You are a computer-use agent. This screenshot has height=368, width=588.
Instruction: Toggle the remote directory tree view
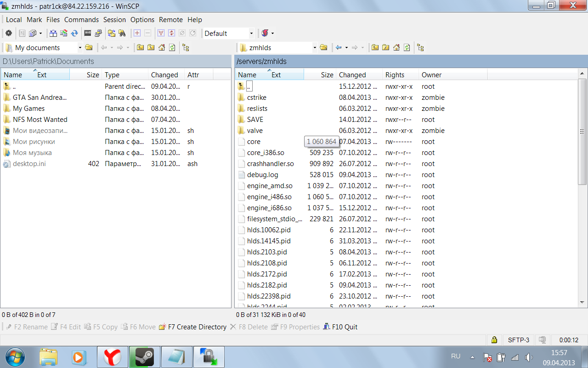pos(420,47)
